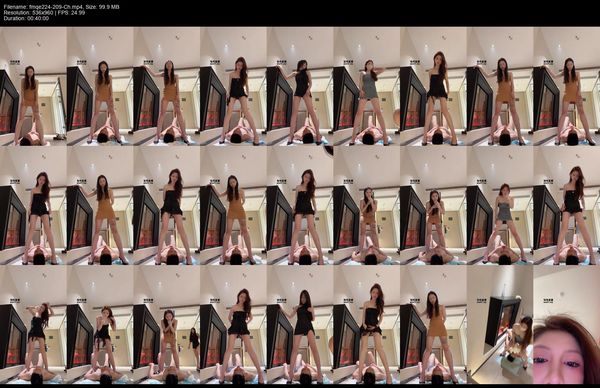The width and height of the screenshot is (600, 388).
Task: Select sixth top-row thumbnail with gray dress
Action: (367, 86)
